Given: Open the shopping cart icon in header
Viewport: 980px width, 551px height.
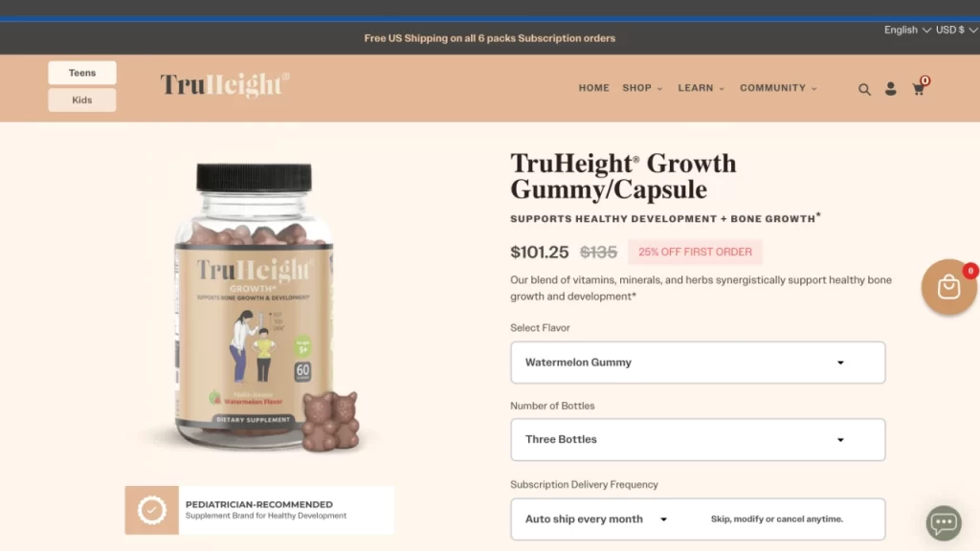Looking at the screenshot, I should tap(919, 88).
